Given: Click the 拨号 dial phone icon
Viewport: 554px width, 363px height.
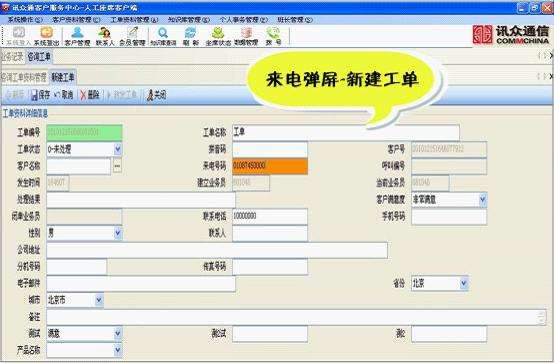Looking at the screenshot, I should click(x=273, y=36).
